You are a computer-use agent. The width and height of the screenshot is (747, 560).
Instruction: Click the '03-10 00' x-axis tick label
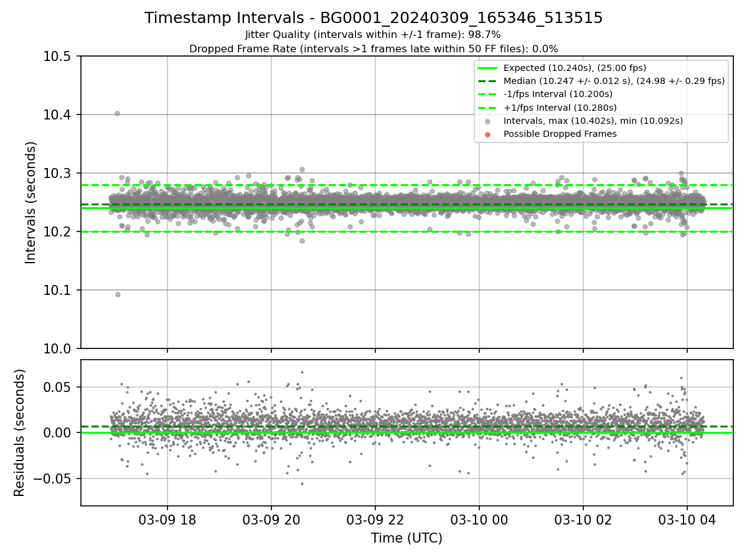pyautogui.click(x=479, y=519)
